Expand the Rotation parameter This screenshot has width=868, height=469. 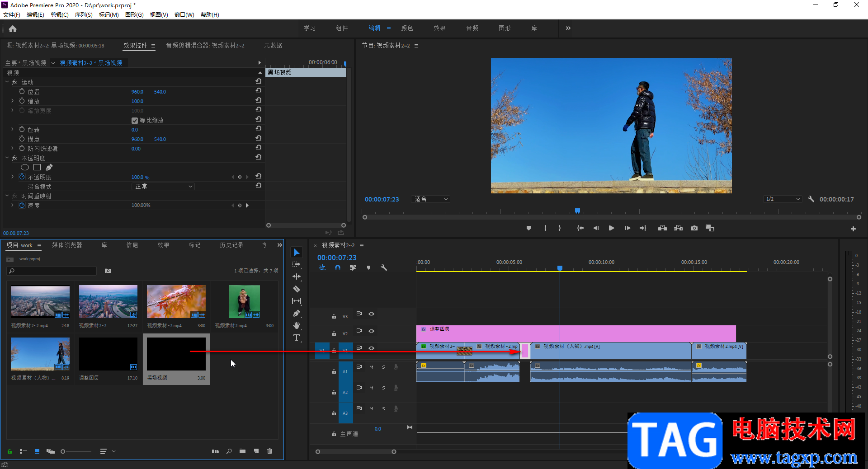click(12, 129)
